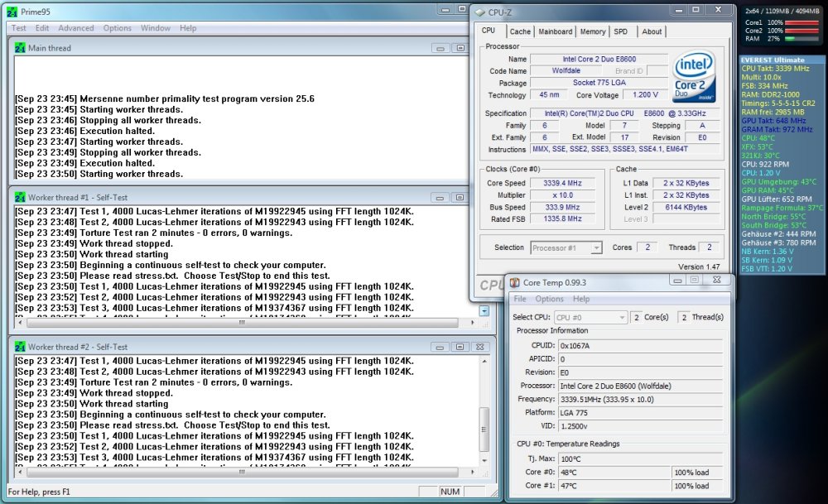Select the CPU tab in CPU-Z
Viewport: 828px width, 504px height.
click(x=489, y=31)
